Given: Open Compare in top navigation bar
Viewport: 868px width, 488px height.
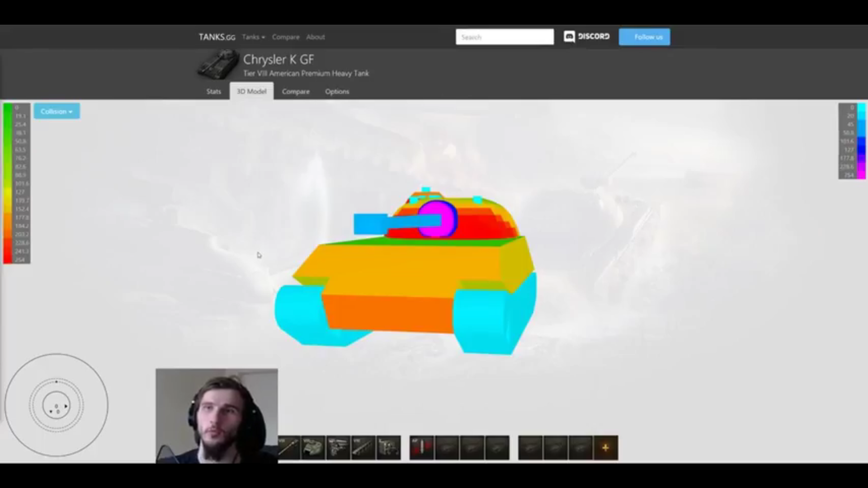Looking at the screenshot, I should pos(285,37).
